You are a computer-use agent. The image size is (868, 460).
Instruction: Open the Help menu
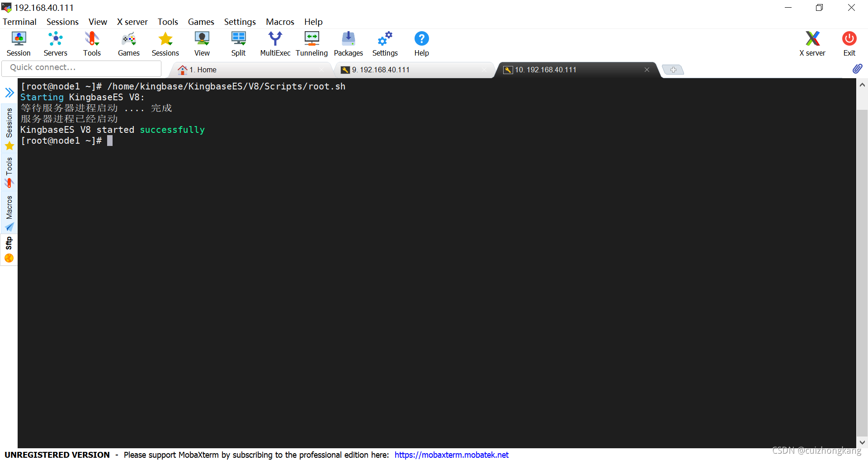313,22
